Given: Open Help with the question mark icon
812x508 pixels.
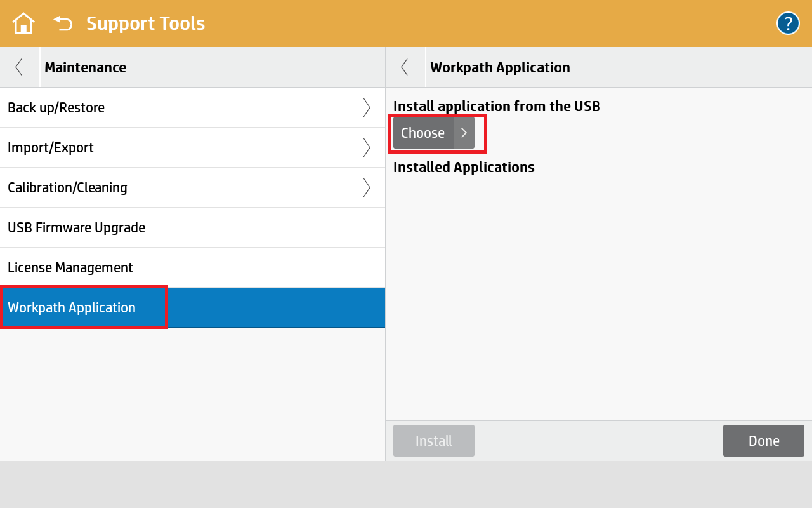Looking at the screenshot, I should coord(788,23).
